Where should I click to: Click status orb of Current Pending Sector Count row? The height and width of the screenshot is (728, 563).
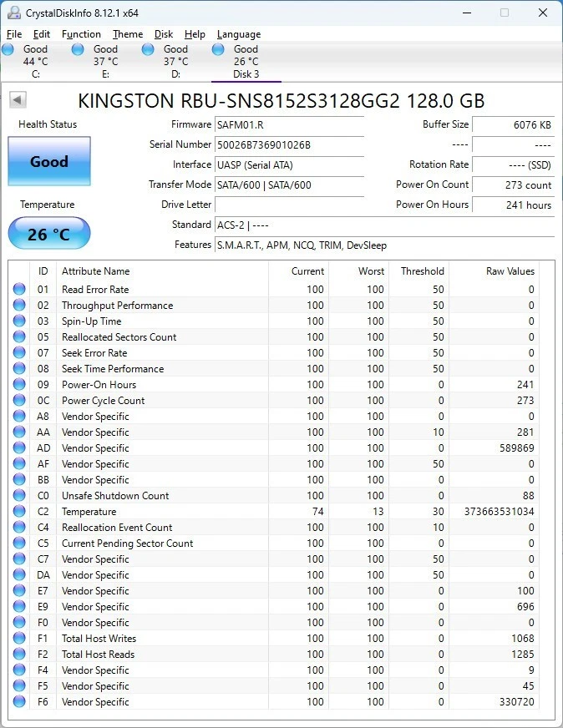[19, 543]
